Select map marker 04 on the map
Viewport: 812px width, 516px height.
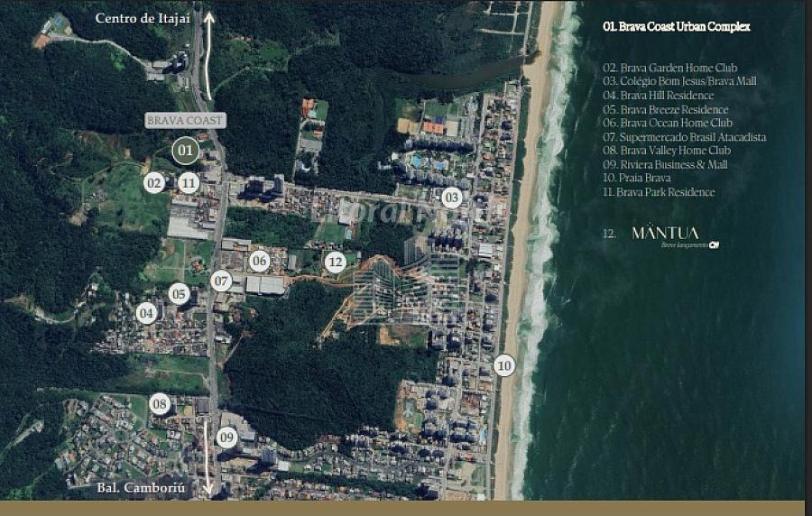tap(146, 313)
